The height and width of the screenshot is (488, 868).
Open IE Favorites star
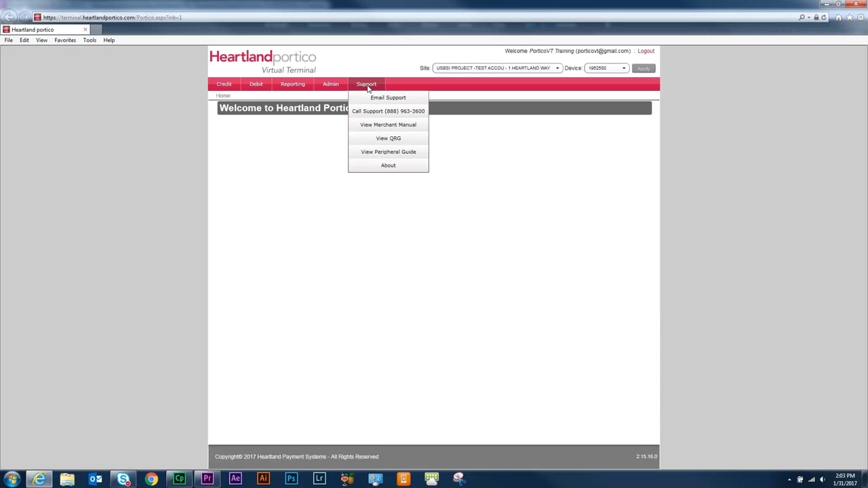(849, 18)
